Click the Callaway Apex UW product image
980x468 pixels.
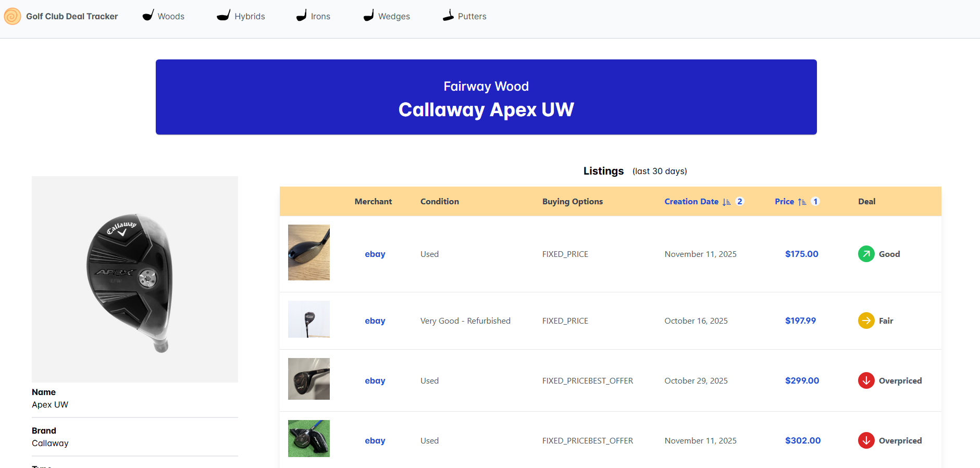pos(135,279)
